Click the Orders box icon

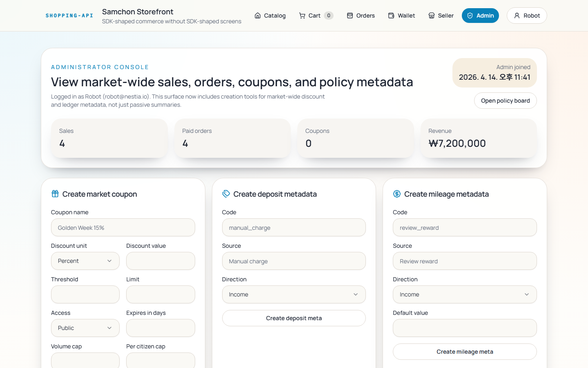[x=350, y=16]
